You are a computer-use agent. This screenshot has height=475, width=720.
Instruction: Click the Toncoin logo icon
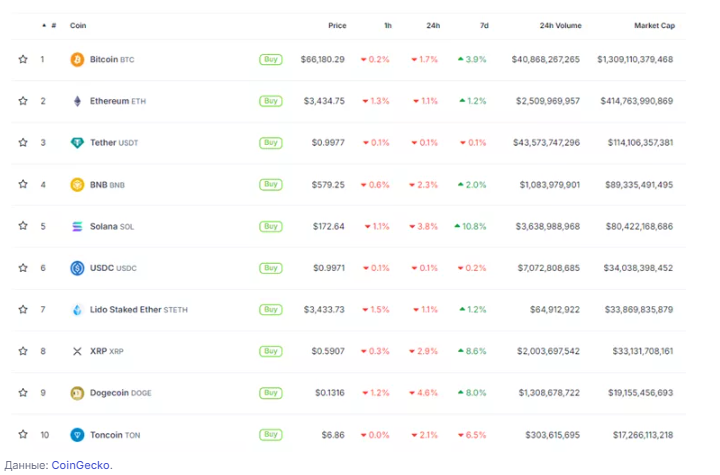tap(77, 435)
